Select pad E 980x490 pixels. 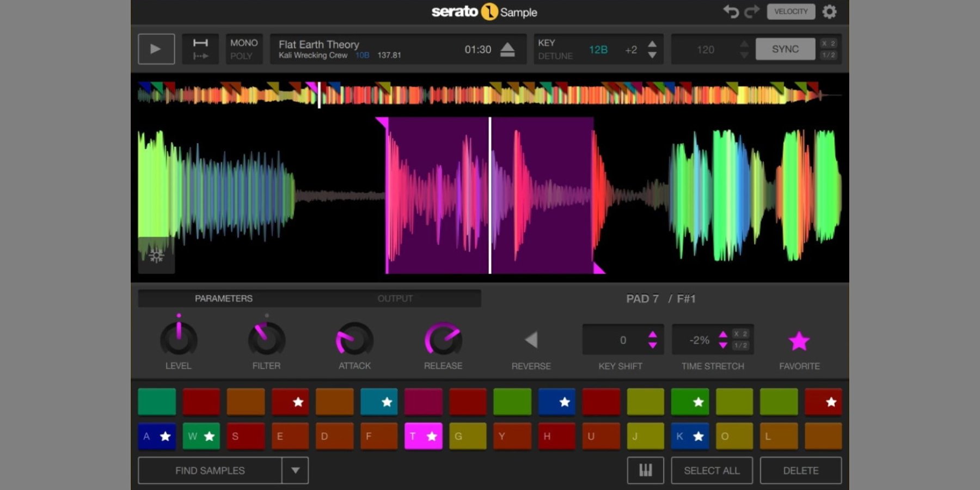click(x=290, y=436)
